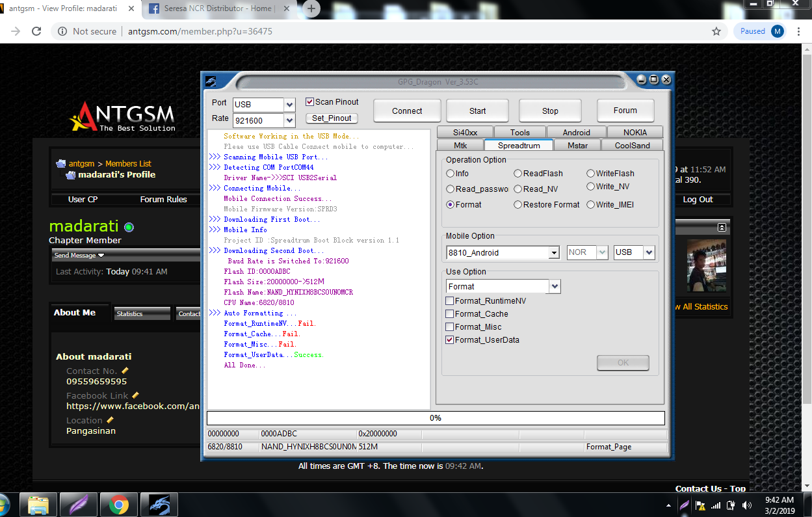Switch to the Si40xx tab
Screen dimensions: 812x517
point(465,133)
